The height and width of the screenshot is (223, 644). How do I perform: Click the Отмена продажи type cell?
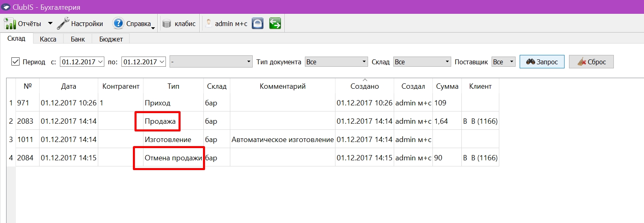tap(173, 158)
